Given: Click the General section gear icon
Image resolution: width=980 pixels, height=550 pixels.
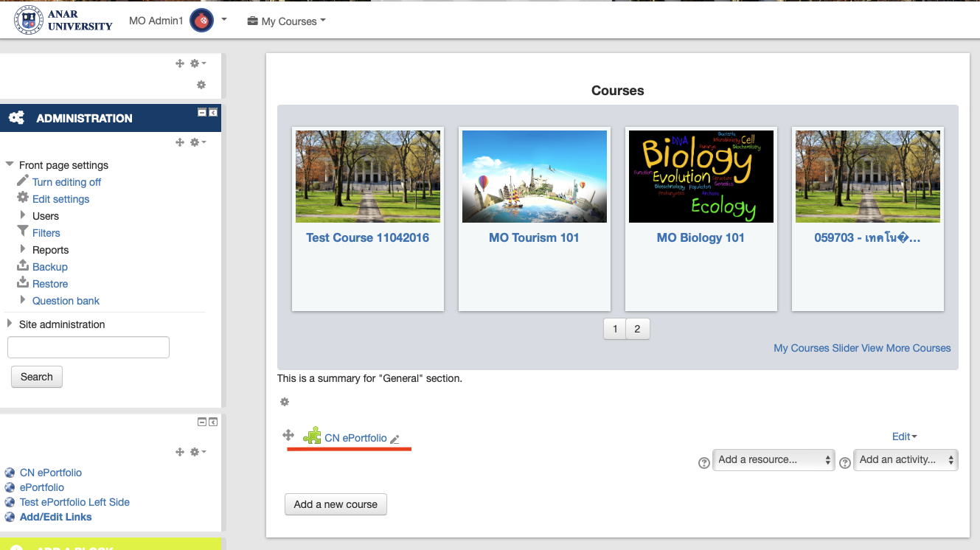Looking at the screenshot, I should coord(285,402).
